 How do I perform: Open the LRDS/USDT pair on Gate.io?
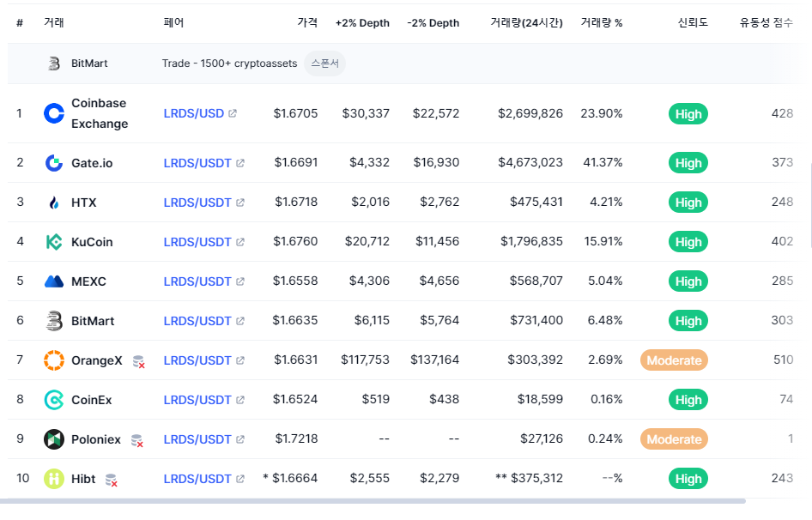[197, 163]
